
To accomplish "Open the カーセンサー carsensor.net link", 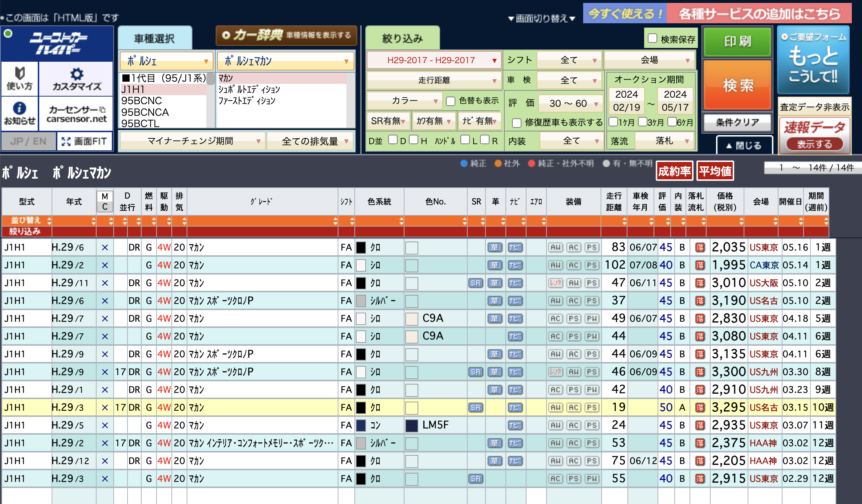I will (x=76, y=113).
